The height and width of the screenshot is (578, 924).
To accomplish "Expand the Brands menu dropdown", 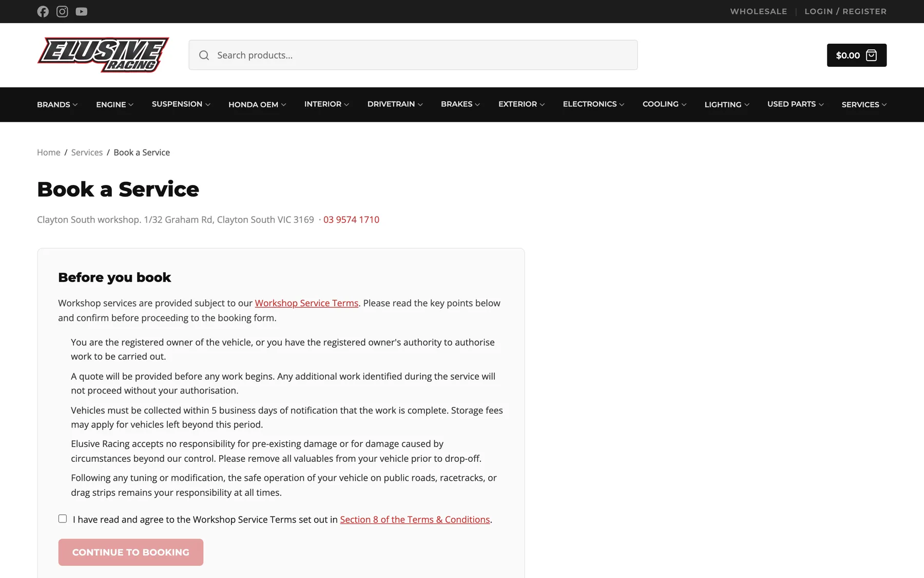I will (x=57, y=104).
